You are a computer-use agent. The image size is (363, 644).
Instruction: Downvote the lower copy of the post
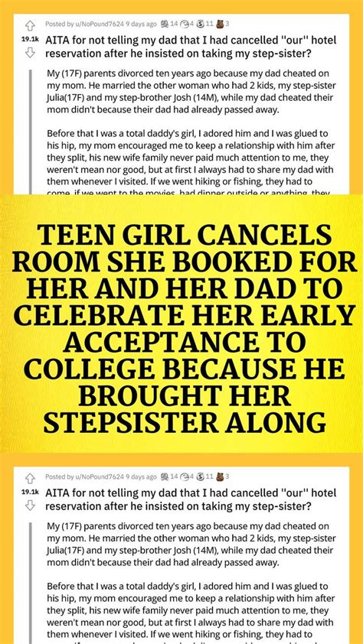point(29,505)
